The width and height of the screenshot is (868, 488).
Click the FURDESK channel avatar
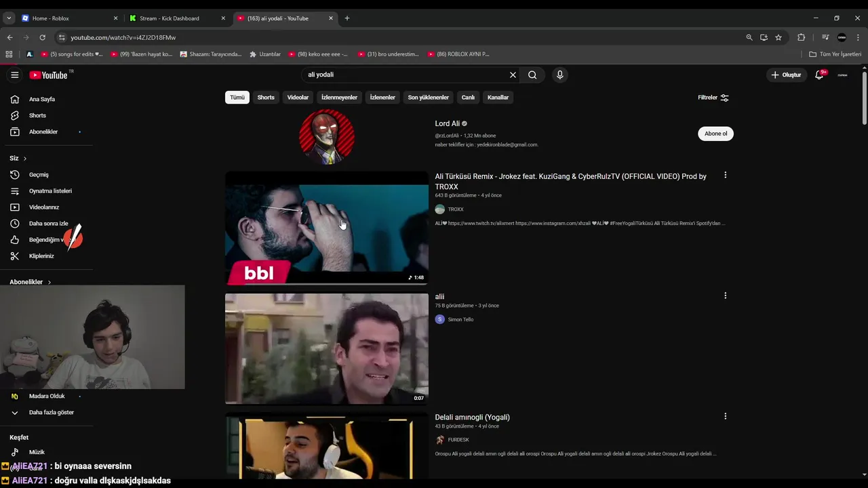click(x=439, y=440)
